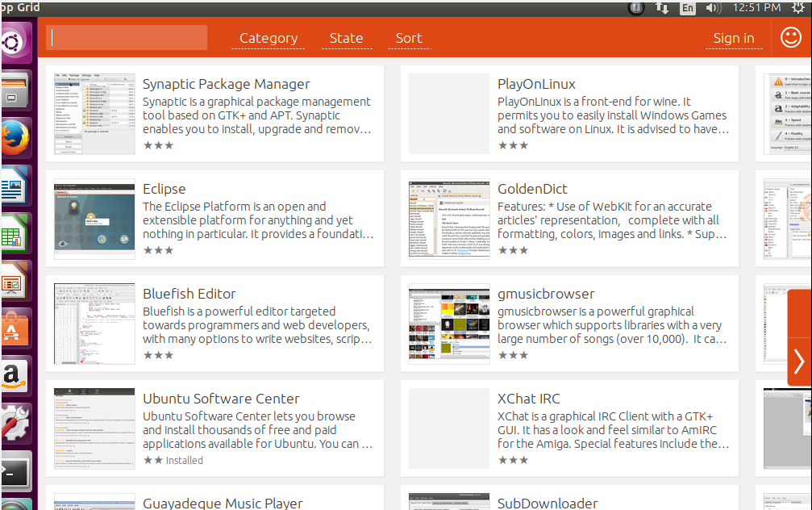
Task: Click the Eclipse Platform description text
Action: (258, 220)
